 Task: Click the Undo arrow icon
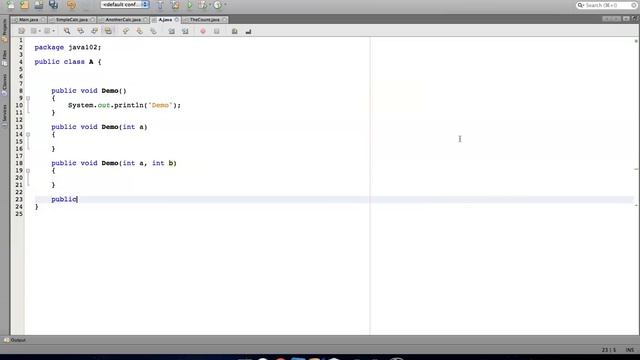click(x=71, y=5)
